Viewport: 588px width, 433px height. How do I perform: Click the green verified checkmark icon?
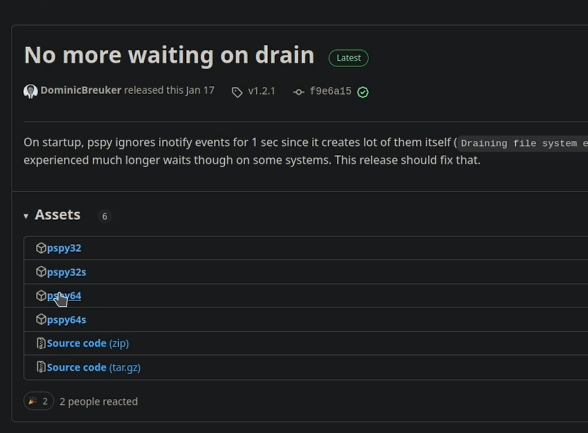[363, 92]
